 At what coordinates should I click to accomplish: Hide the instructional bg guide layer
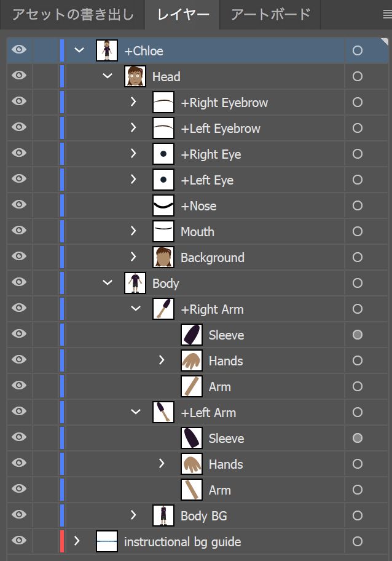point(18,541)
